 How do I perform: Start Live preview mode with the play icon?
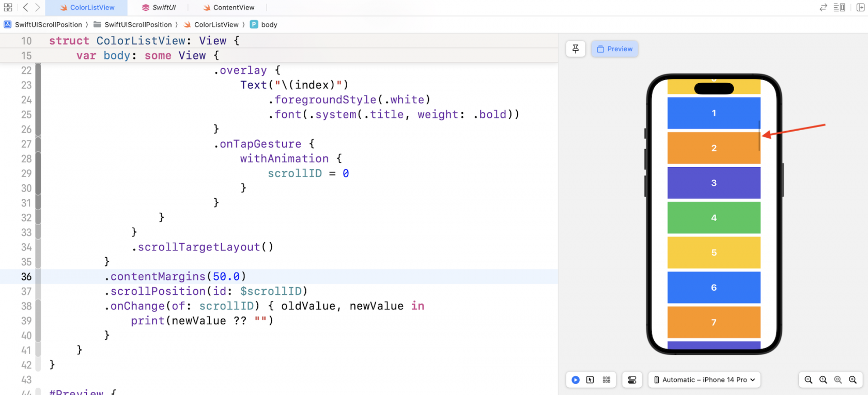click(x=576, y=380)
